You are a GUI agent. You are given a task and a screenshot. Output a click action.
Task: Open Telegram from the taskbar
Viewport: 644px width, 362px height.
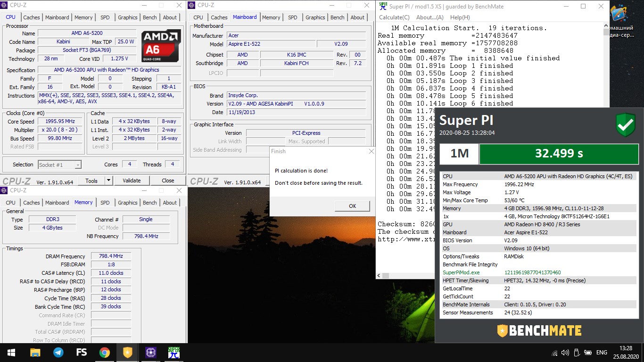58,353
